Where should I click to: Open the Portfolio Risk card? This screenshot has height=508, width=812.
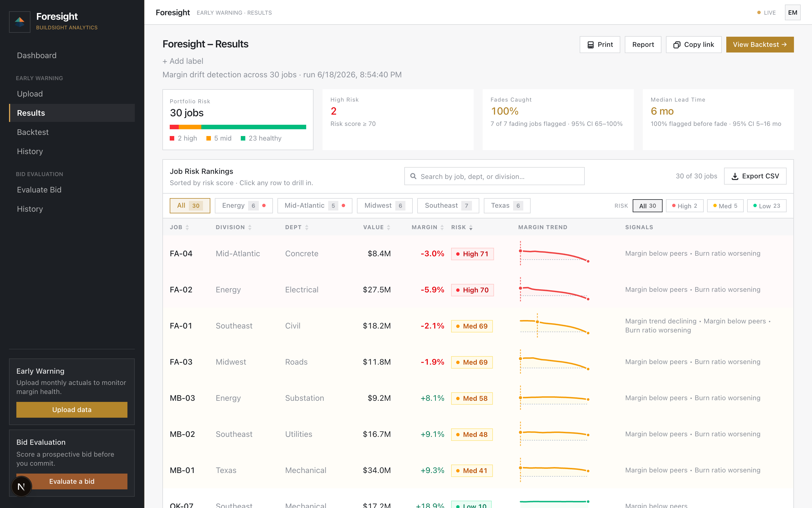tap(238, 120)
